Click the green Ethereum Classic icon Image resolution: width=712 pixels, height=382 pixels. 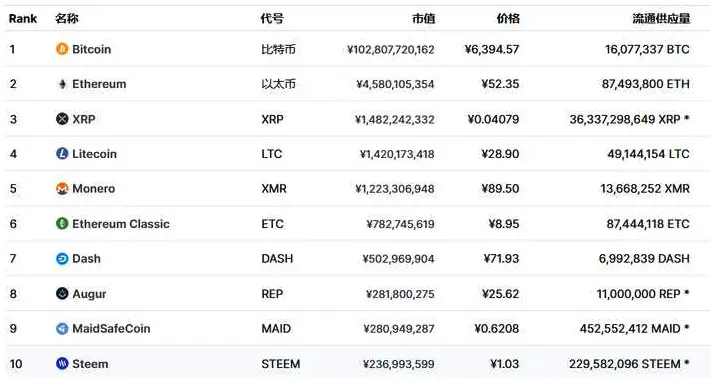62,223
